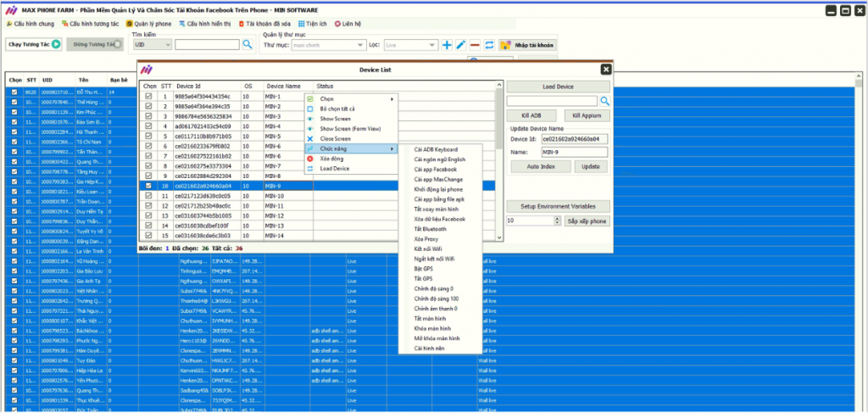Click the Chạy Tương Tác play button
Screen dimensions: 868x413
pos(34,45)
